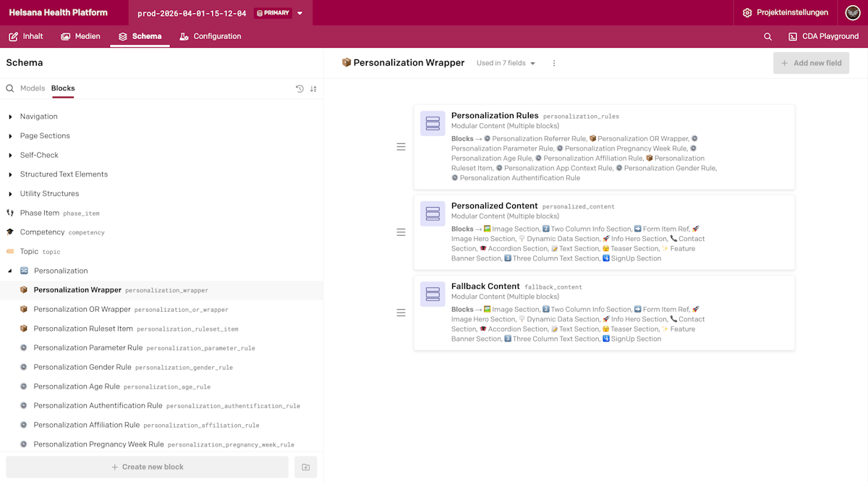The image size is (868, 482).
Task: Click the schema search magnifier icon
Action: coord(10,88)
